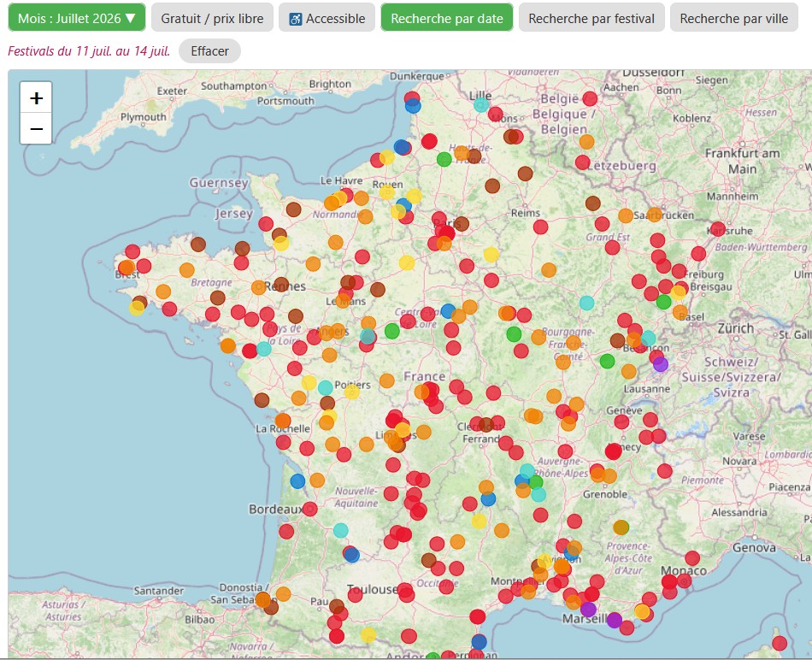The width and height of the screenshot is (812, 660).
Task: Click the yellow marker east of Paris
Action: pyautogui.click(x=491, y=255)
